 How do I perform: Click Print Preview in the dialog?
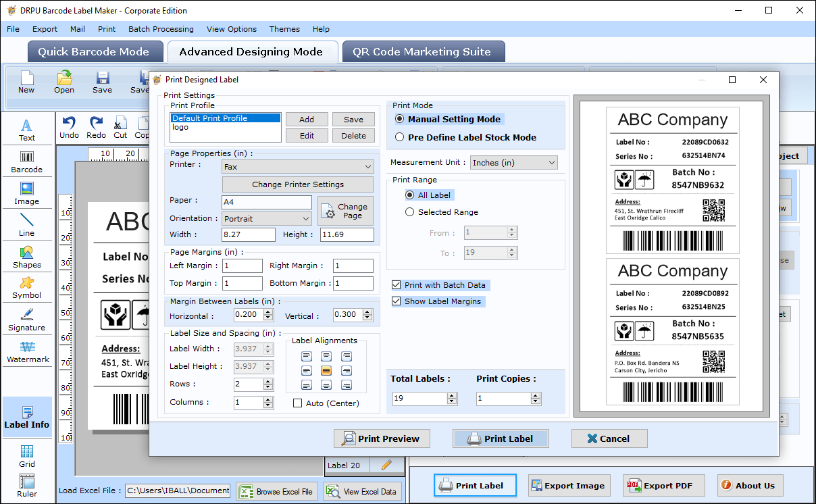[382, 438]
